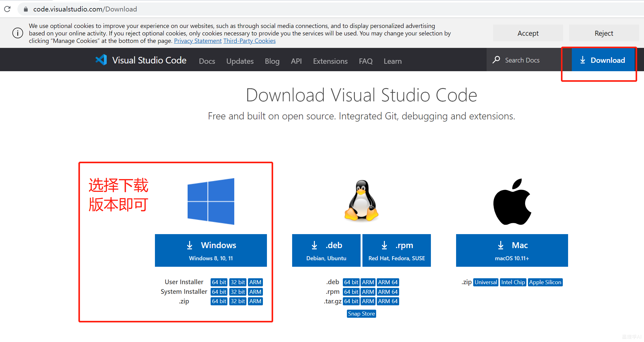
Task: Select System Installer 64 bit
Action: tap(219, 292)
